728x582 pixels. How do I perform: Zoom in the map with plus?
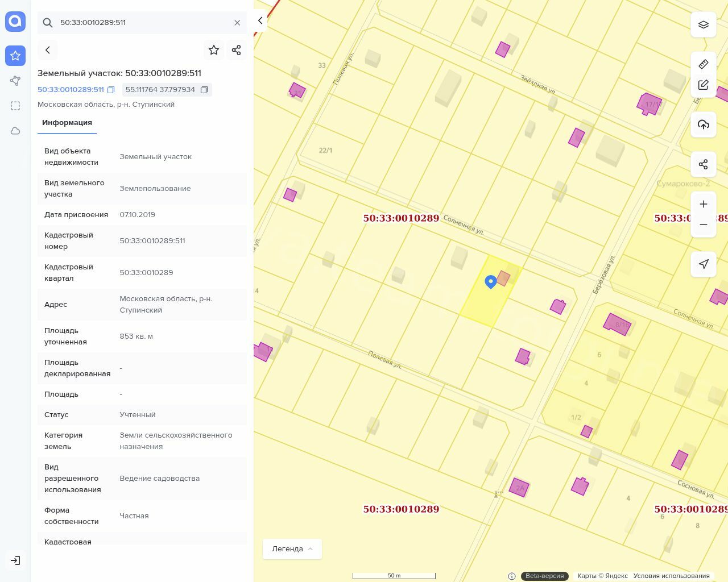pos(704,204)
